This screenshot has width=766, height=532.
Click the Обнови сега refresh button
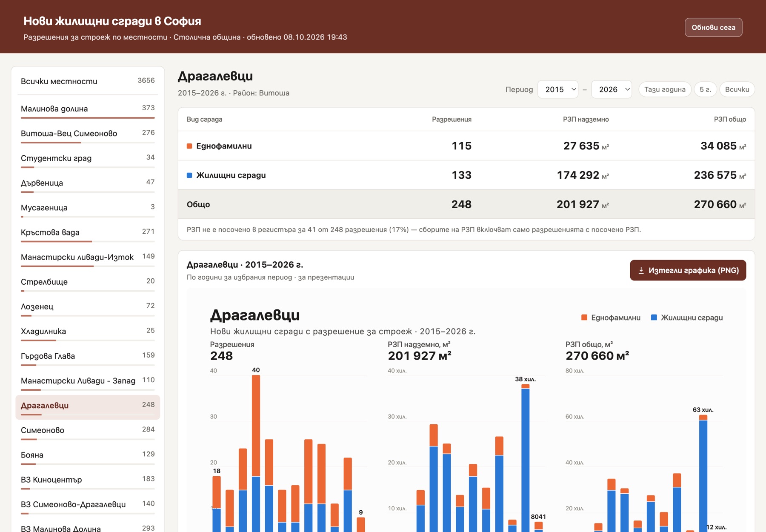[713, 27]
